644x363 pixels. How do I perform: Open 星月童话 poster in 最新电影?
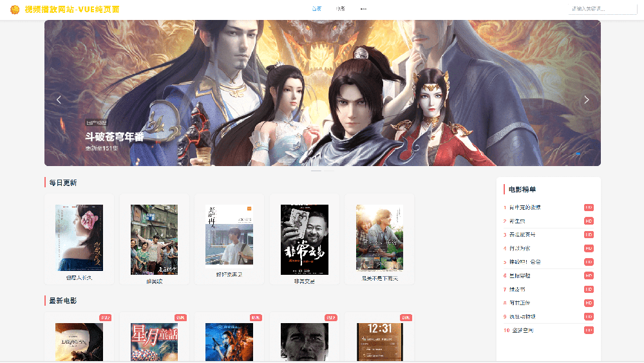pyautogui.click(x=155, y=342)
